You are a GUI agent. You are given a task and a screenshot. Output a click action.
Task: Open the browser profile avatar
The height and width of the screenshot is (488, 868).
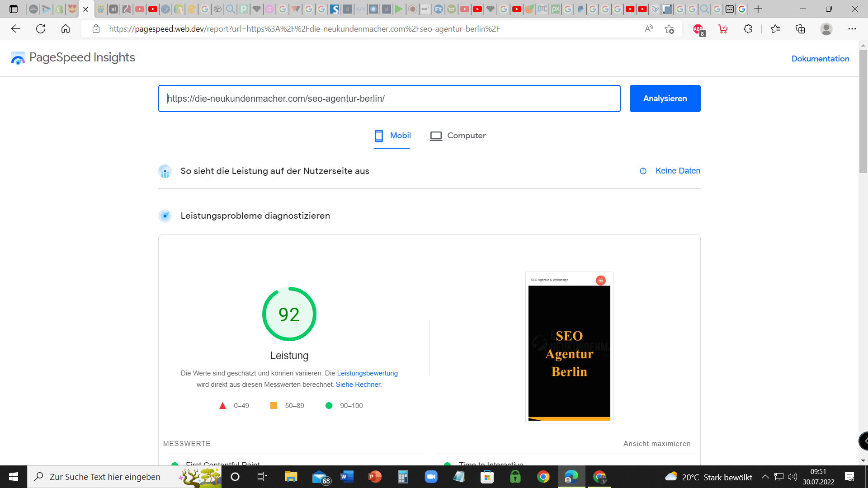pyautogui.click(x=826, y=29)
